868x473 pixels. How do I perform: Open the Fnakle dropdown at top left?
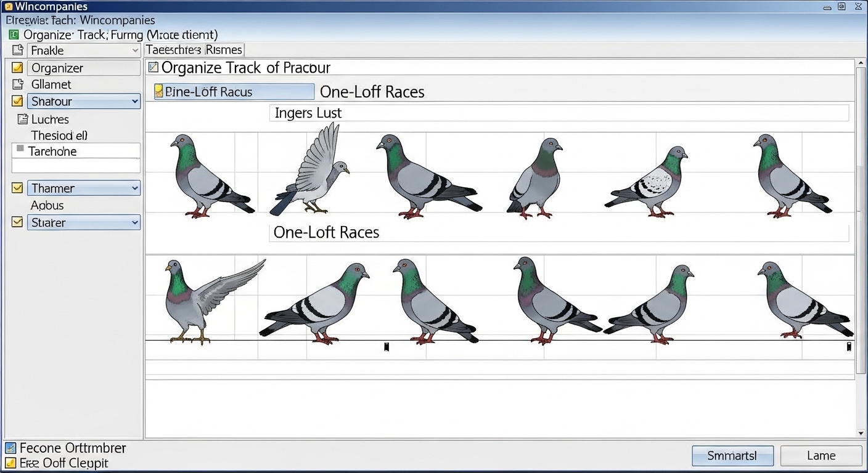click(x=135, y=51)
